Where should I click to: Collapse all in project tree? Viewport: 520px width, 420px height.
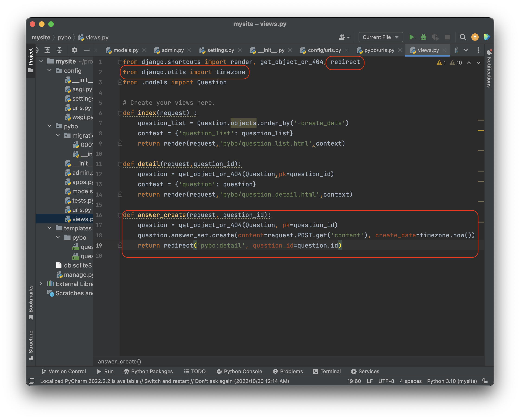(59, 50)
